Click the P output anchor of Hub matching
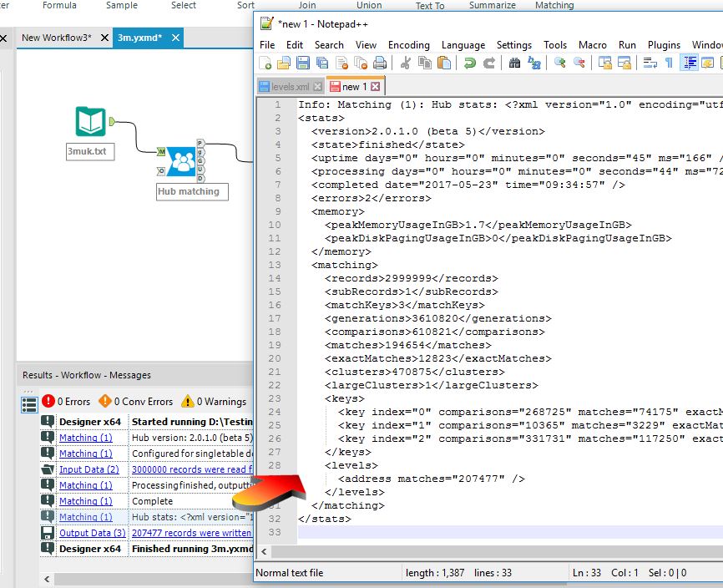 pos(200,143)
